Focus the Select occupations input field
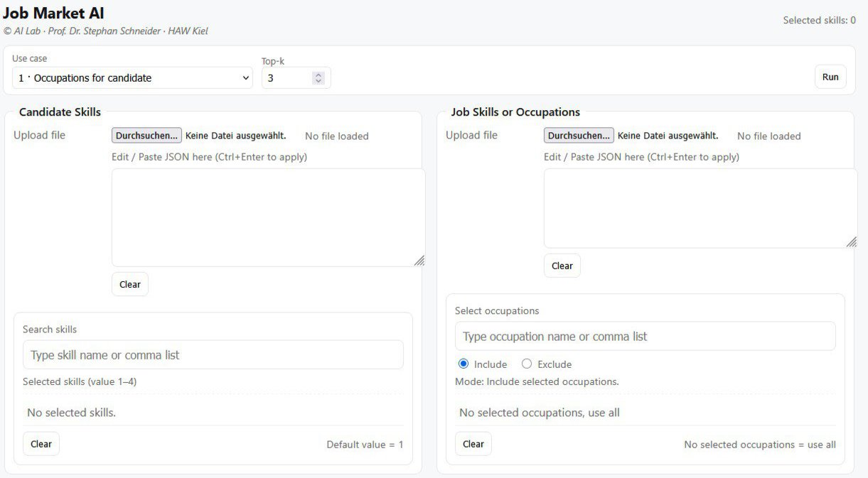The image size is (868, 478). tap(645, 337)
